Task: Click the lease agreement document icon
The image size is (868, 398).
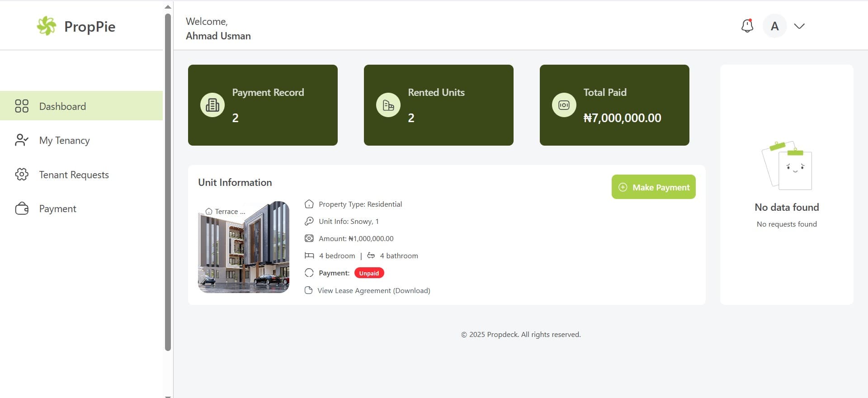Action: click(309, 290)
